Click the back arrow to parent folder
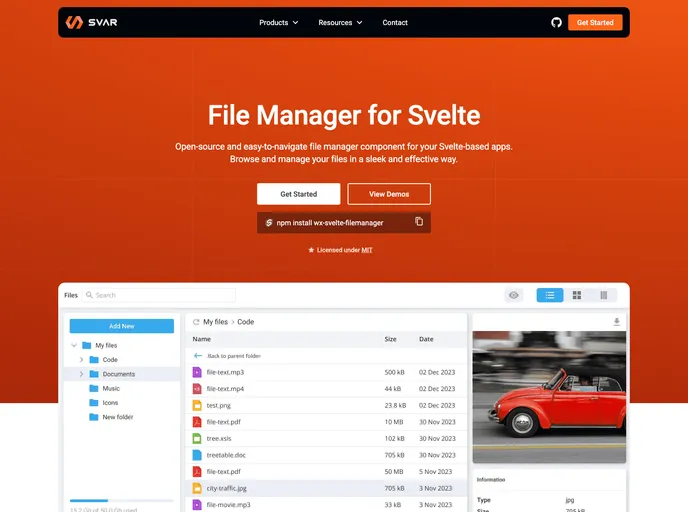Viewport: 688px width, 512px height. click(x=198, y=356)
